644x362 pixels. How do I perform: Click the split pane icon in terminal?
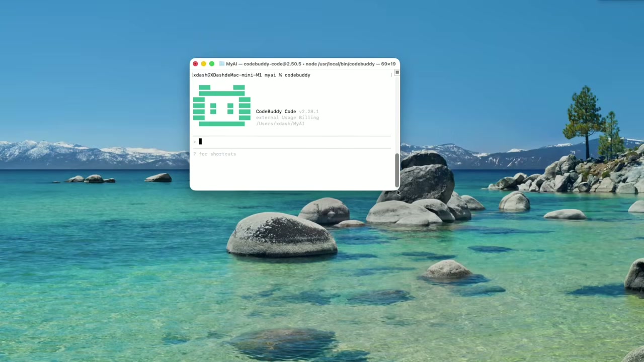pos(397,72)
